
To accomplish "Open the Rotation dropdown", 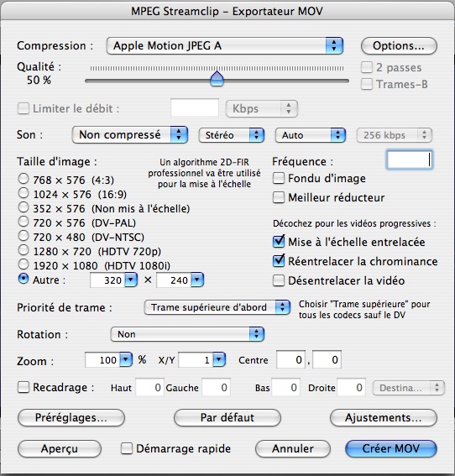I will pos(187,334).
